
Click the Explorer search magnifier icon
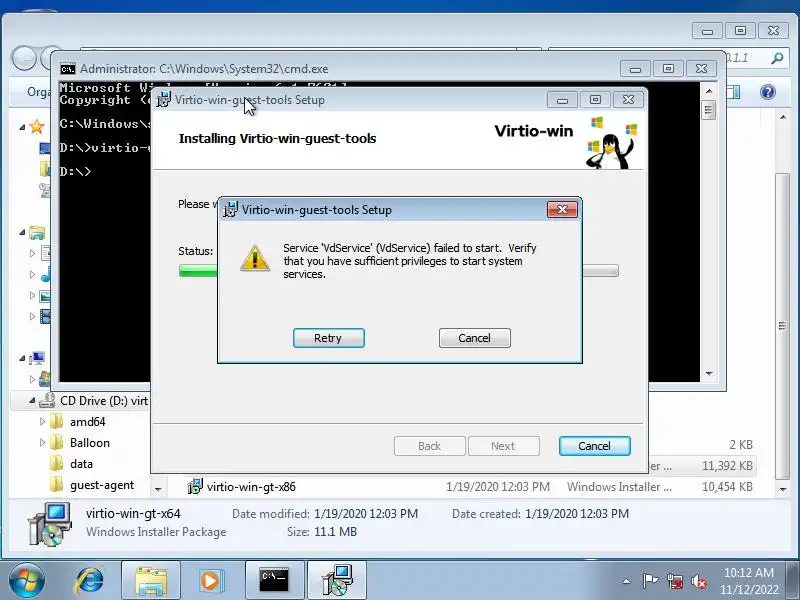[x=778, y=58]
